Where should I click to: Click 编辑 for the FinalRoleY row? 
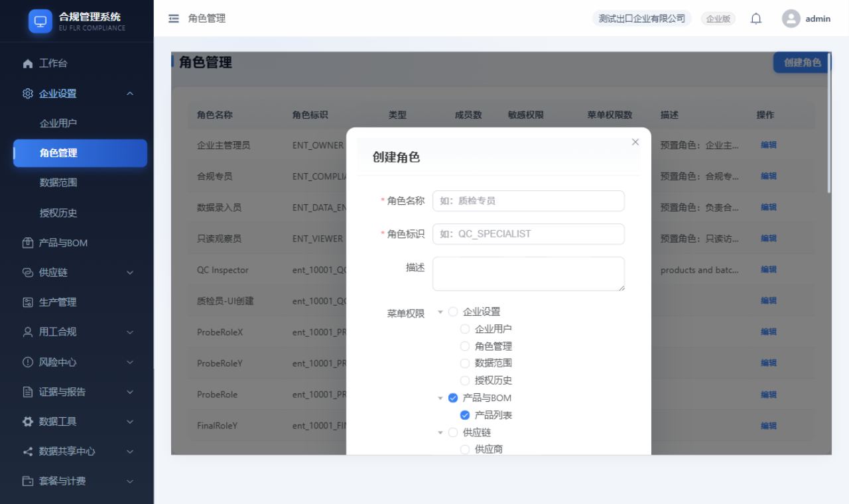pos(769,426)
